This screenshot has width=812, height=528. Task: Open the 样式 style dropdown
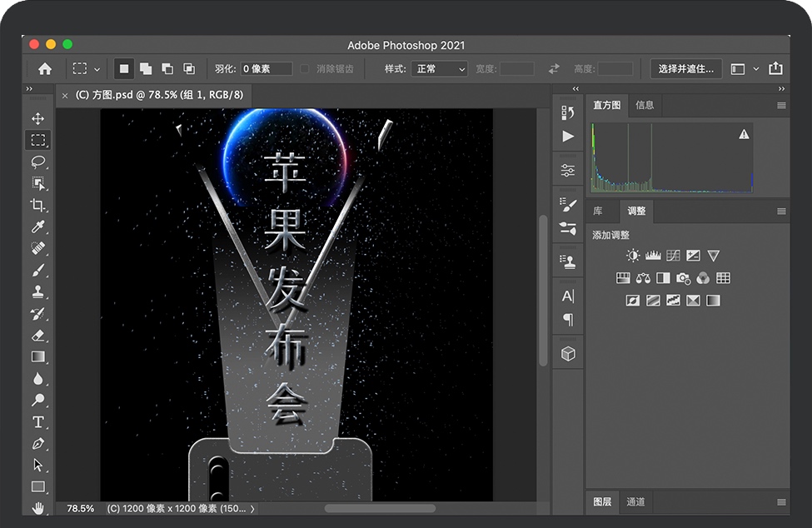[439, 69]
